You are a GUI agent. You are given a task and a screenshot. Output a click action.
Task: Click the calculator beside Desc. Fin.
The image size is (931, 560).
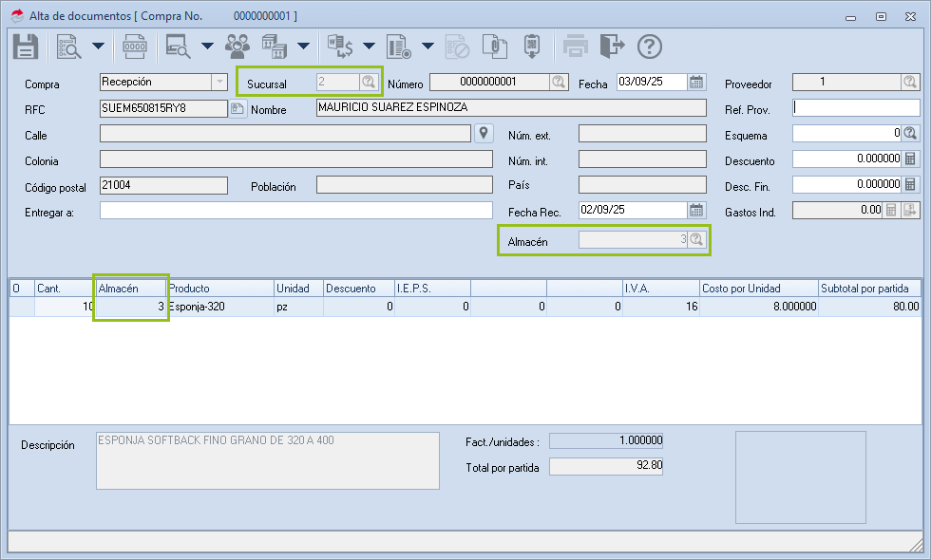click(x=910, y=184)
